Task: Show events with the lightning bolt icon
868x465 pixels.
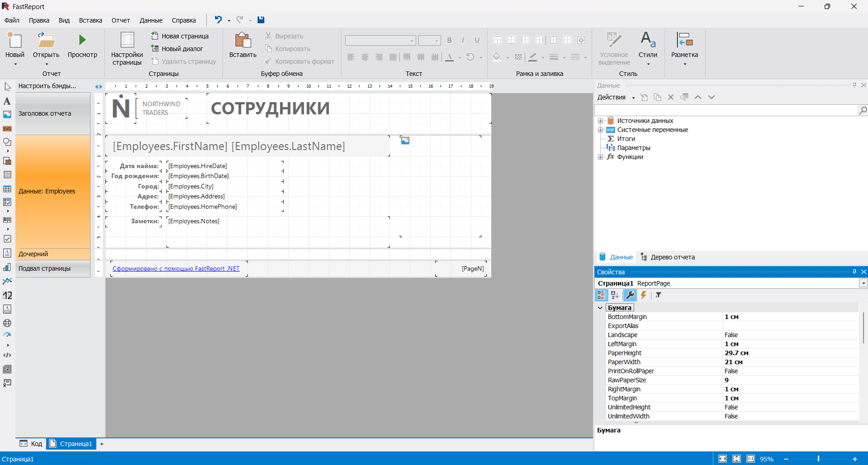Action: click(x=643, y=295)
